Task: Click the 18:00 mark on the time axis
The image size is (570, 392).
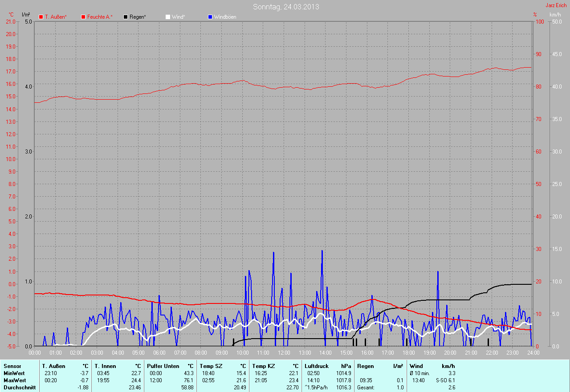Action: point(408,353)
